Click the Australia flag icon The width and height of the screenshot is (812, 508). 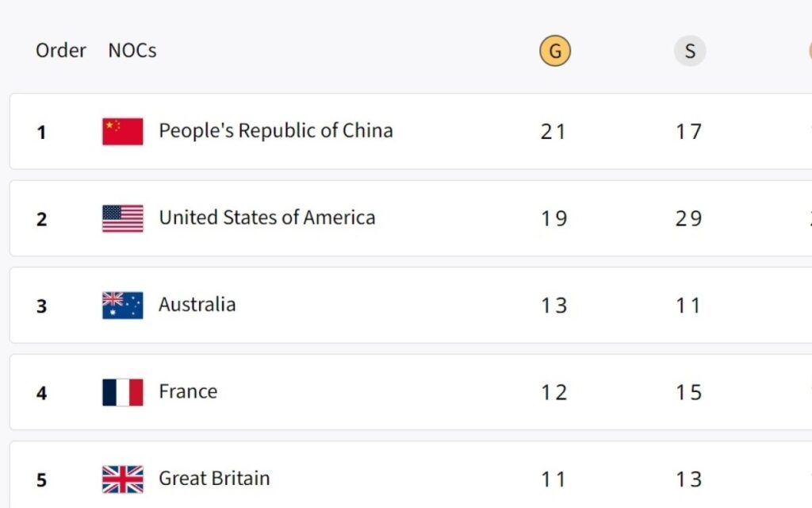click(x=123, y=306)
